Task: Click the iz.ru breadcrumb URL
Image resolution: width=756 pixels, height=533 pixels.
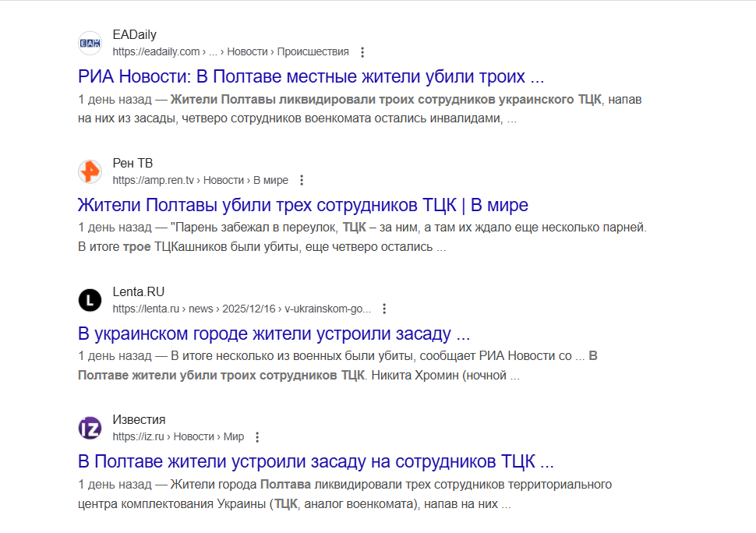Action: [178, 437]
